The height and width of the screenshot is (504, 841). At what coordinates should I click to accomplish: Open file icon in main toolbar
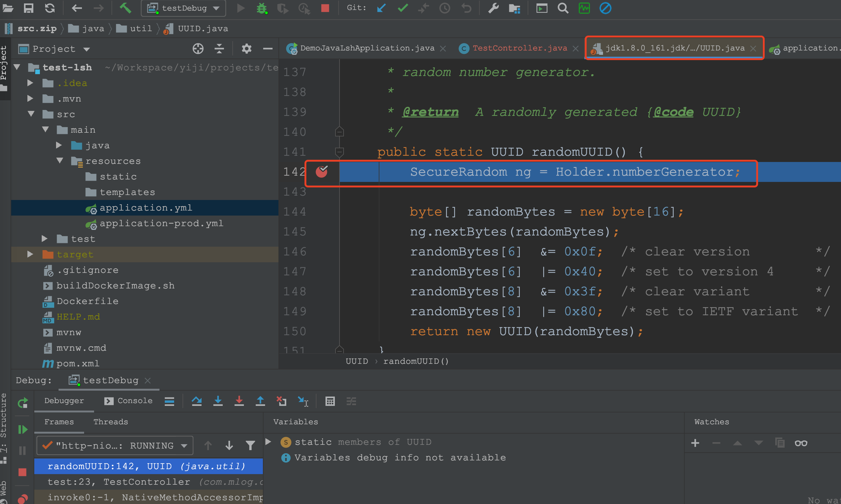pyautogui.click(x=7, y=8)
